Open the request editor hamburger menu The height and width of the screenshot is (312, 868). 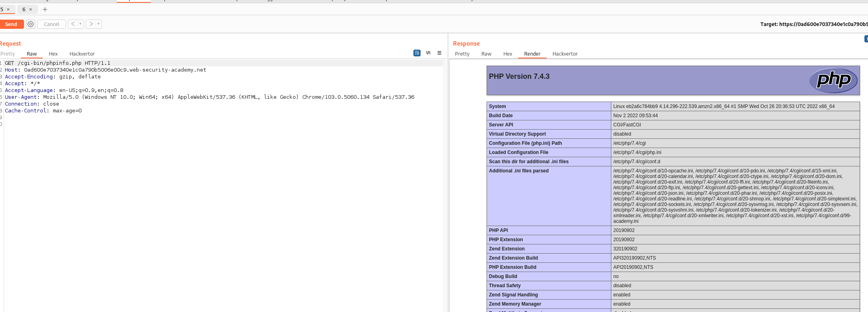[x=439, y=53]
